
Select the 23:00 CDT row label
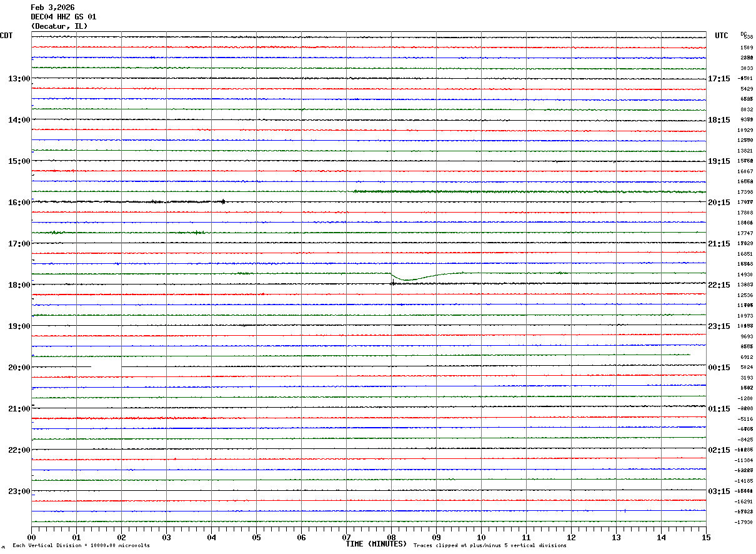(19, 491)
